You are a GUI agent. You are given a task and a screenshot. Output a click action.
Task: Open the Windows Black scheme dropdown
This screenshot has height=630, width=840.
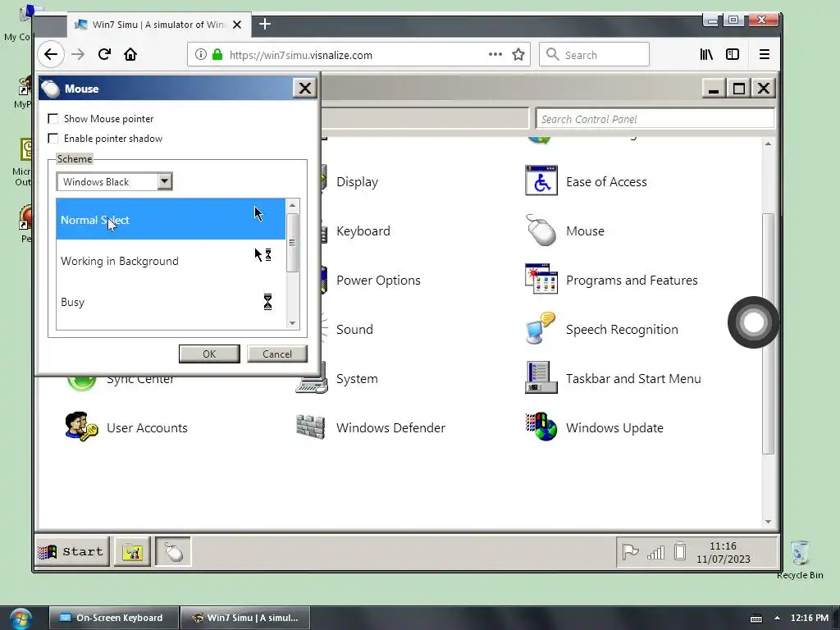coord(164,181)
